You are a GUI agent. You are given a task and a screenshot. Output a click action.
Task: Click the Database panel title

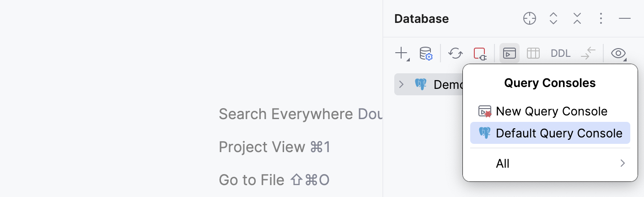pyautogui.click(x=421, y=19)
